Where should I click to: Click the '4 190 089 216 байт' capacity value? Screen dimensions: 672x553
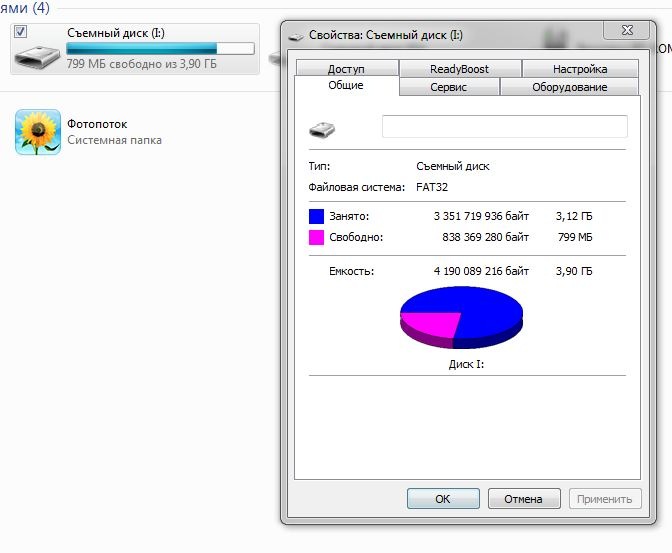click(x=481, y=271)
